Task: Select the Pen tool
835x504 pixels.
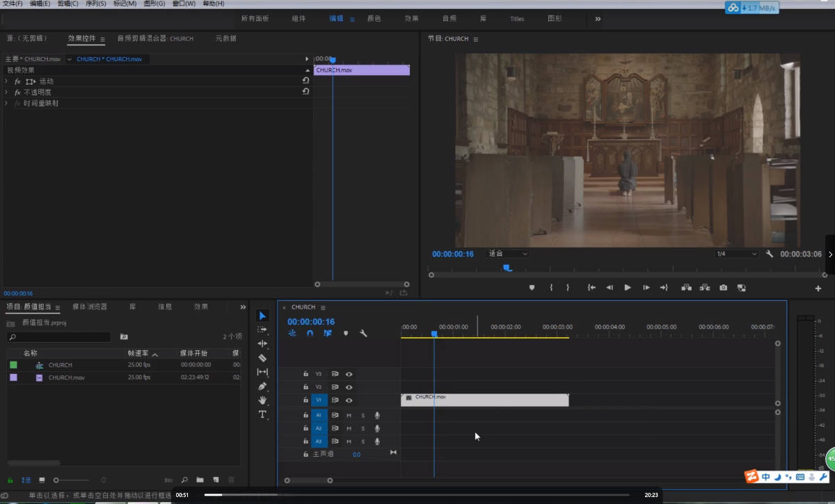Action: point(262,387)
